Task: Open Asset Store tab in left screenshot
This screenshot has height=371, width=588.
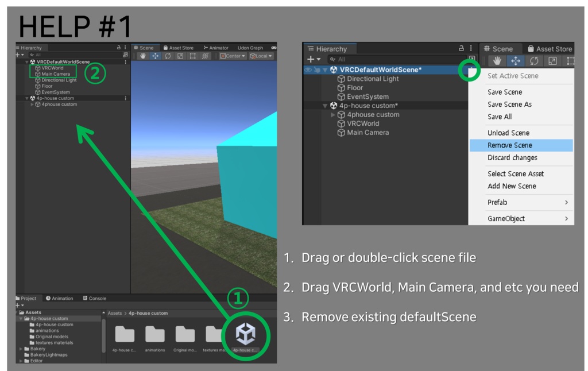Action: 179,48
